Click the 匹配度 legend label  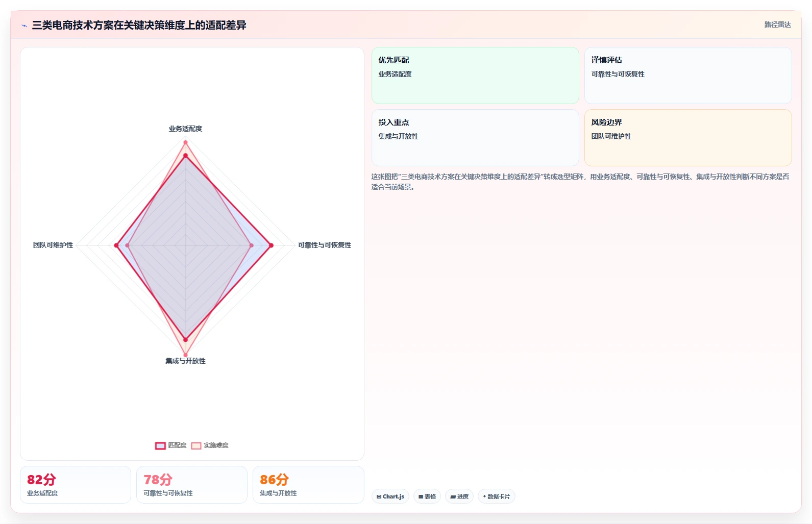click(x=178, y=445)
